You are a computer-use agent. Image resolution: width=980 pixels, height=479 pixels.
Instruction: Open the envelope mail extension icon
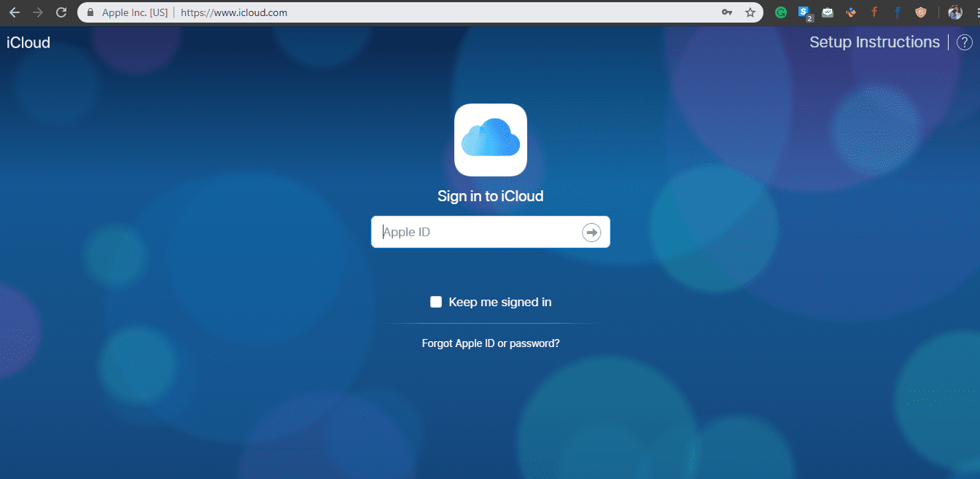click(x=828, y=12)
